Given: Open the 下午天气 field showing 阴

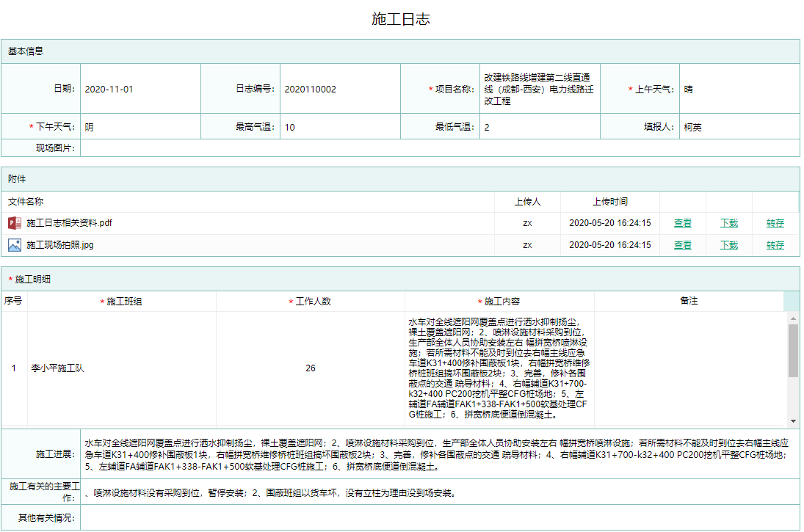Looking at the screenshot, I should click(x=140, y=127).
